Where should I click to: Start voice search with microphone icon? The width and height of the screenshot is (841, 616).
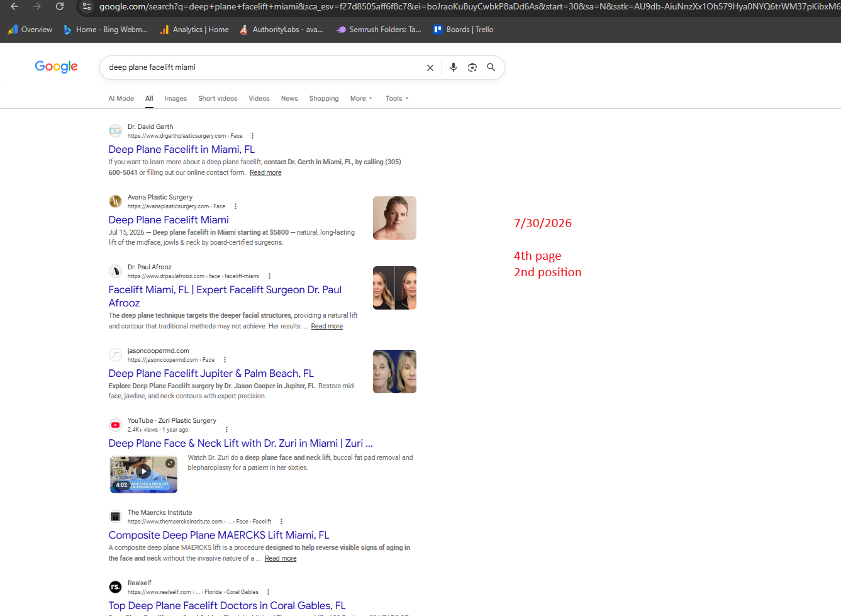click(454, 67)
